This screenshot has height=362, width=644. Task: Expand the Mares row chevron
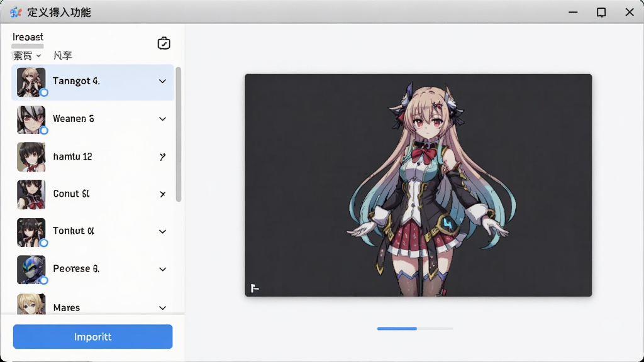(x=163, y=308)
